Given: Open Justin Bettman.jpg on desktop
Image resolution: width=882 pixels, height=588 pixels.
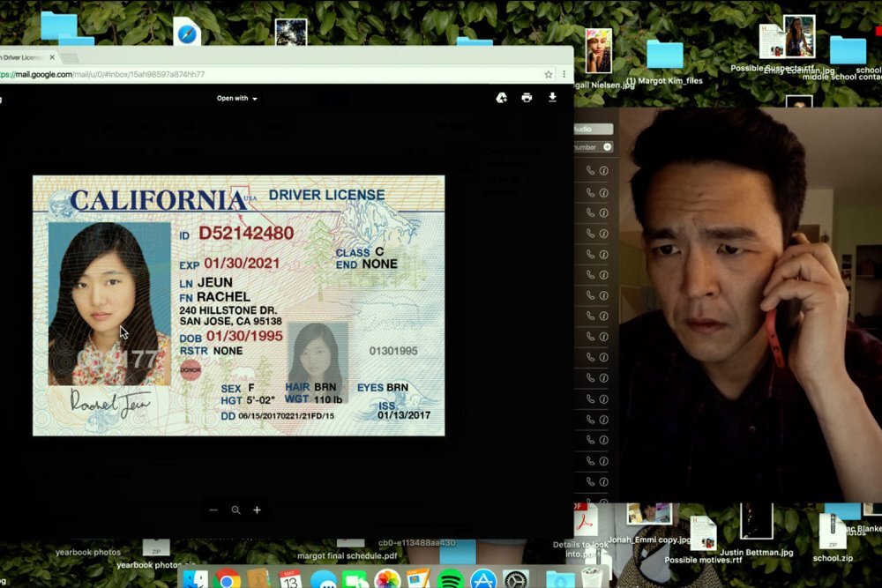Looking at the screenshot, I should [757, 521].
